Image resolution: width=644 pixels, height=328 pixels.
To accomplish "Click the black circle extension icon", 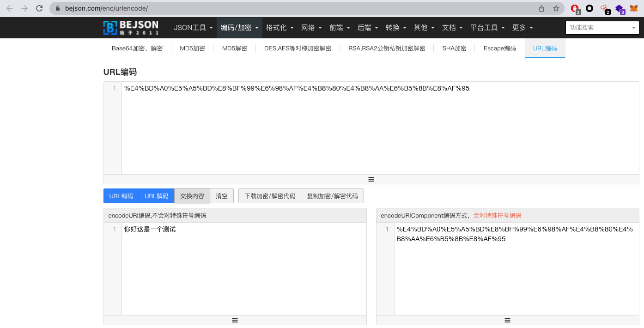I will point(589,8).
